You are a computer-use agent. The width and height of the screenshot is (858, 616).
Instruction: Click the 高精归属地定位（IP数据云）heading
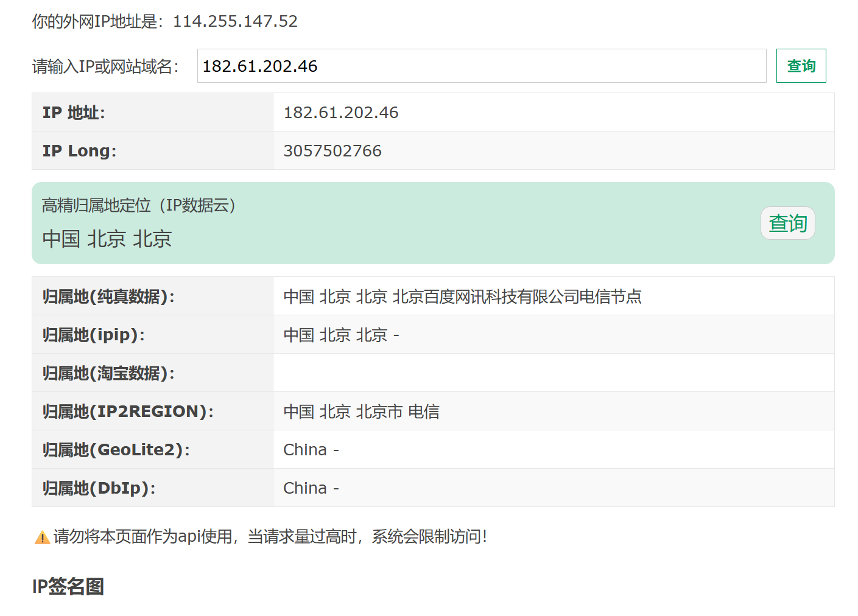pyautogui.click(x=139, y=206)
